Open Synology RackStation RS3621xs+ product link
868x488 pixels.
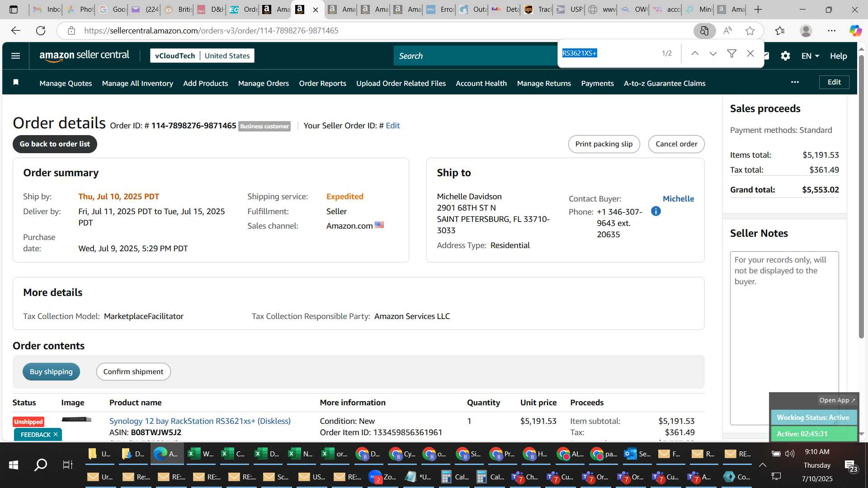coord(200,421)
